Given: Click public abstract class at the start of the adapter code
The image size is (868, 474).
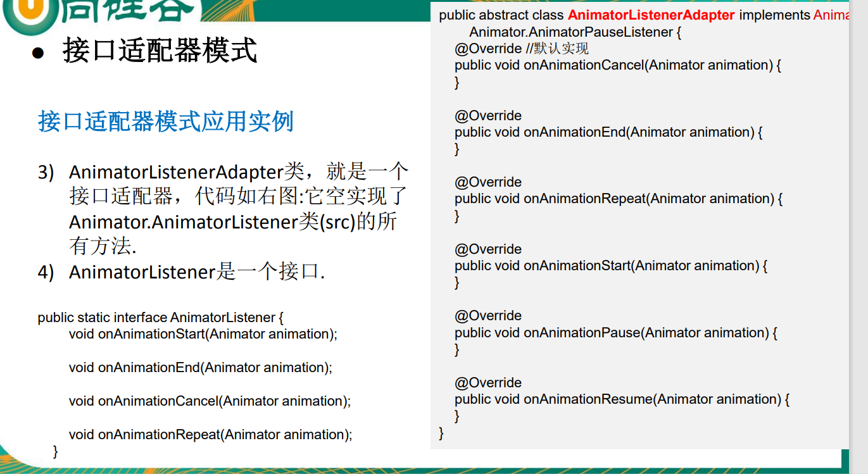Looking at the screenshot, I should click(x=501, y=15).
